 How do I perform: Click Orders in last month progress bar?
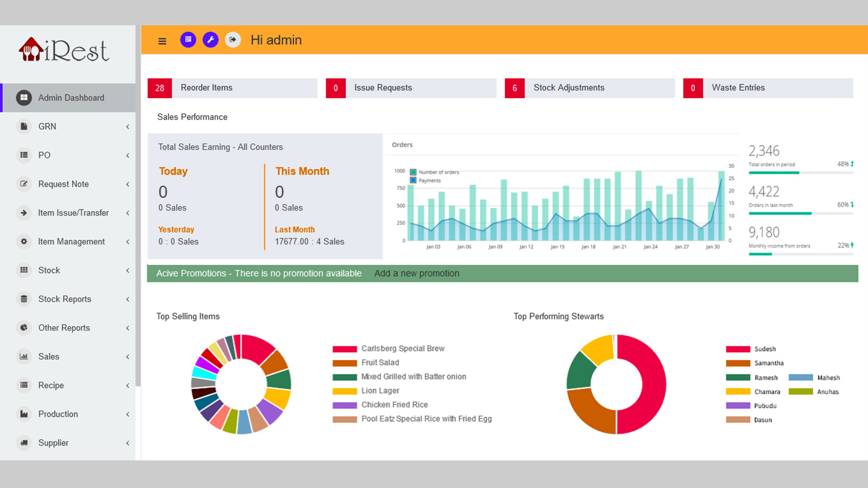[x=801, y=213]
